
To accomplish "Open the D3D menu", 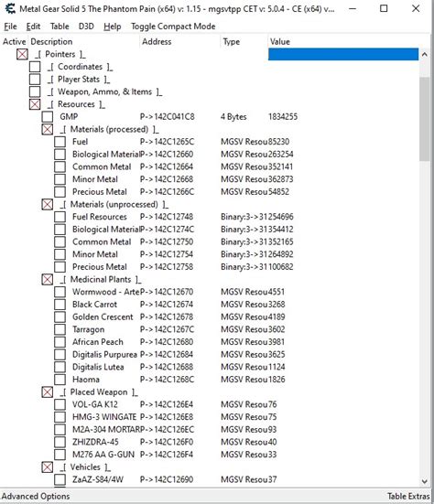I will pyautogui.click(x=86, y=27).
